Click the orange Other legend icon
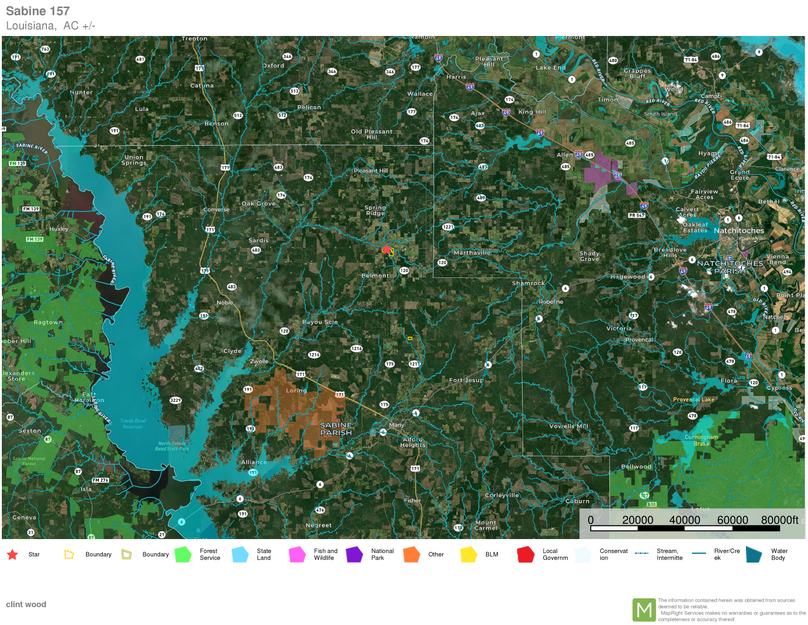This screenshot has width=808, height=625. [x=411, y=554]
